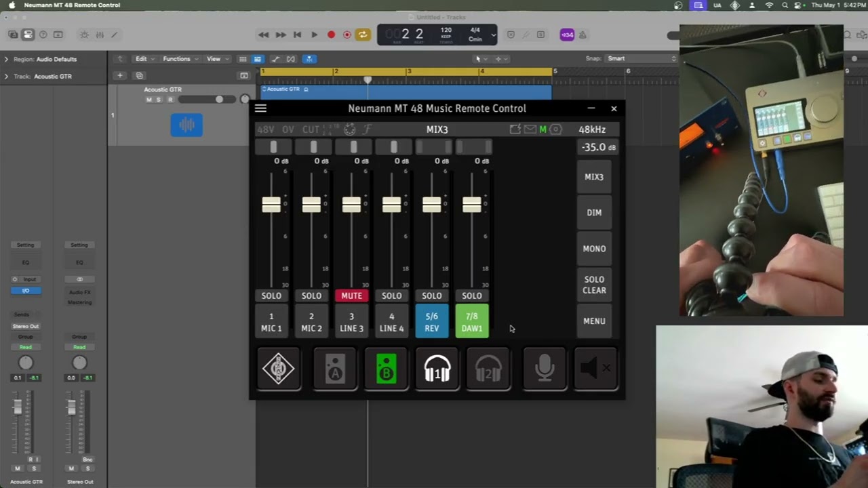868x488 pixels.
Task: Click the MIC 1 channel fader handle
Action: tap(271, 205)
